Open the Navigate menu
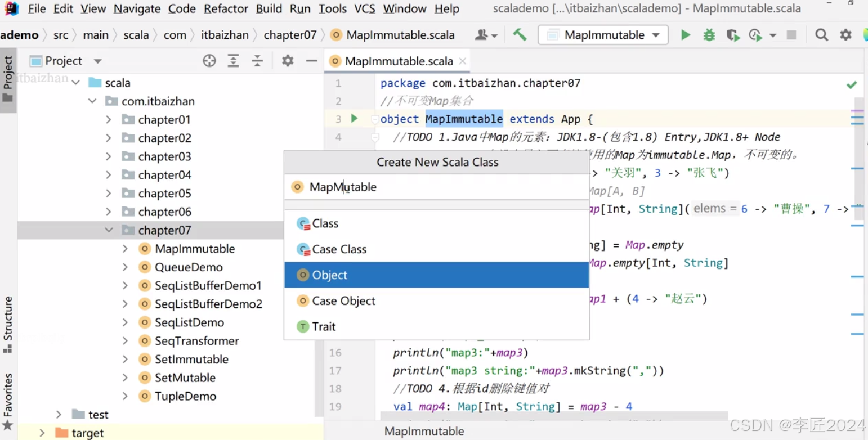Image resolution: width=868 pixels, height=440 pixels. click(x=137, y=9)
